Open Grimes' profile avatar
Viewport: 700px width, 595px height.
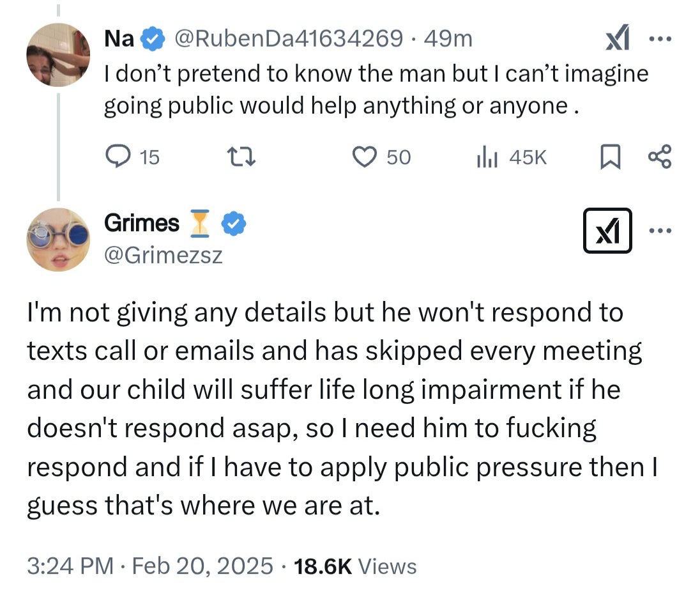58,239
